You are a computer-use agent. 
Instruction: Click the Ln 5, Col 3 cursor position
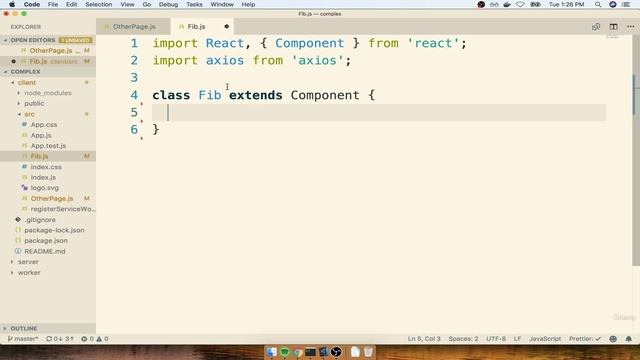tap(424, 339)
